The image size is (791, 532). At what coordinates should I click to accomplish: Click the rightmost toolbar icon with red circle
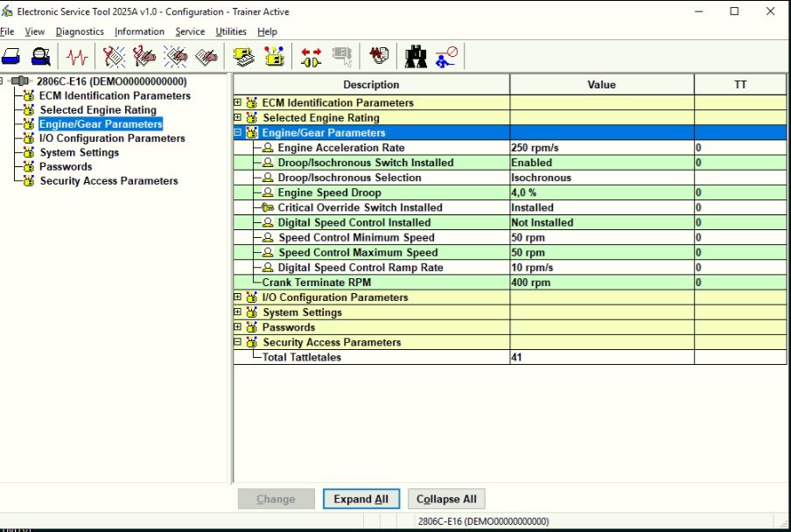click(446, 57)
